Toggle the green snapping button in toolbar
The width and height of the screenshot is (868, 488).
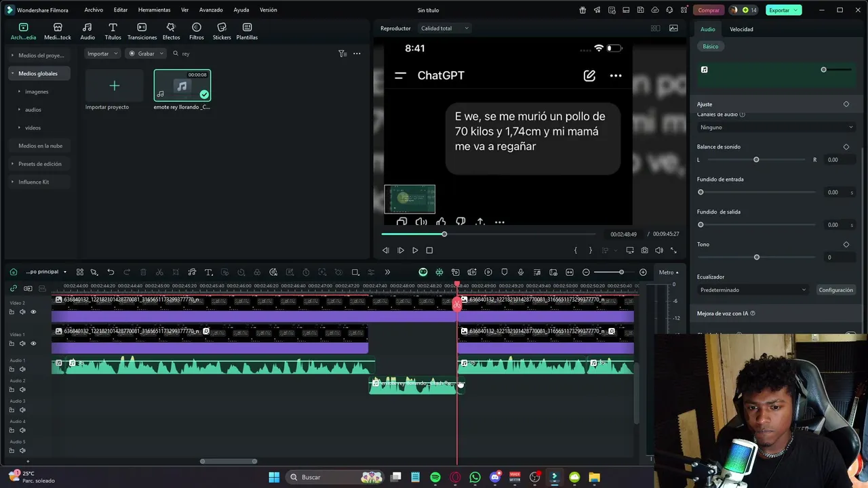tap(423, 272)
